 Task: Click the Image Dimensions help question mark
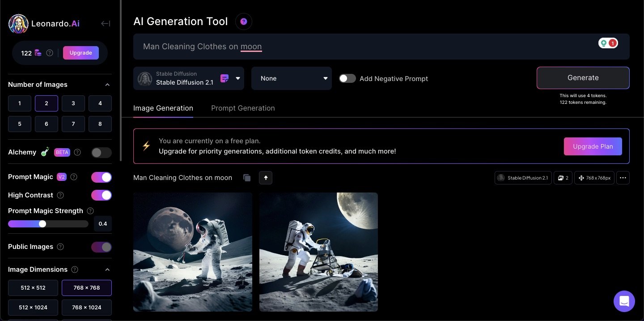tap(75, 270)
